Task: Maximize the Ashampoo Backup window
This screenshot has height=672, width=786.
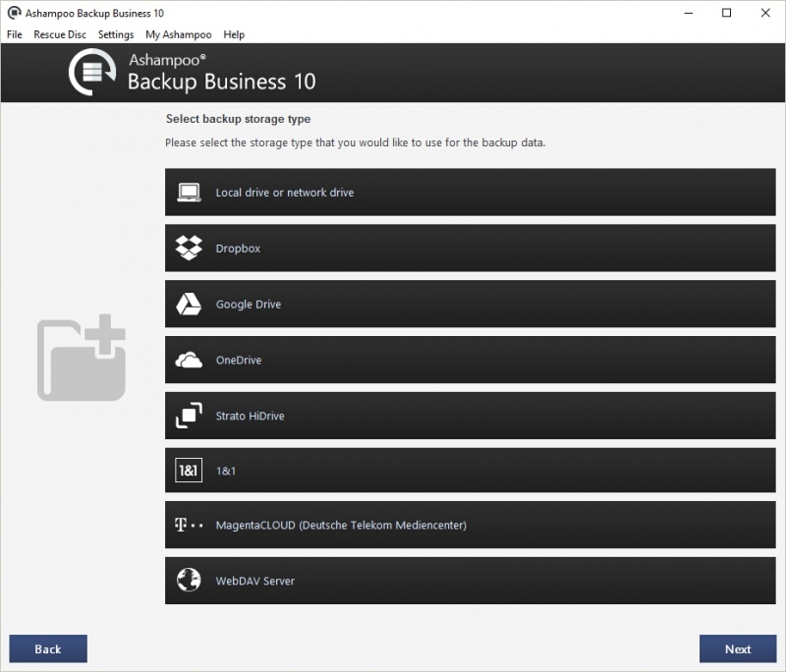Action: (x=726, y=13)
